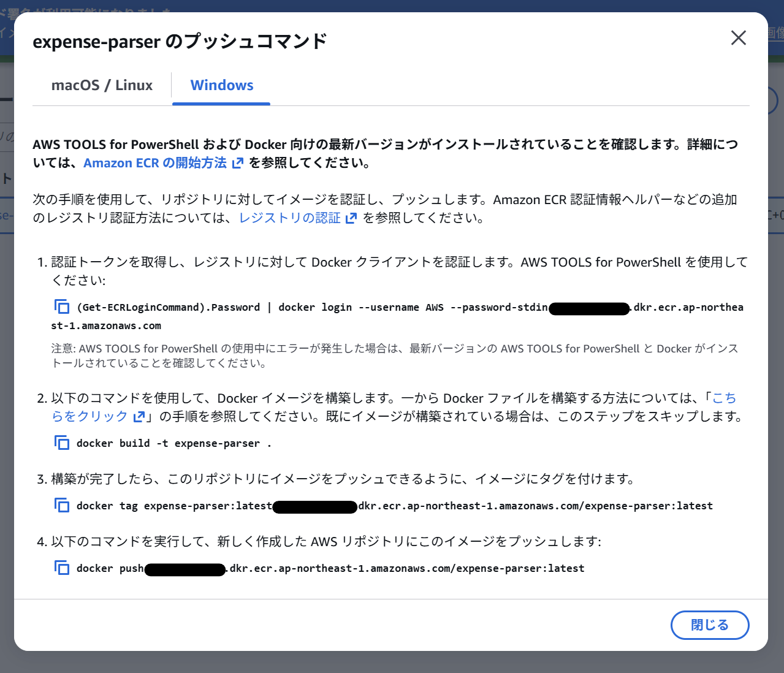
Task: Open the レジストリの認証 link
Action: (297, 218)
